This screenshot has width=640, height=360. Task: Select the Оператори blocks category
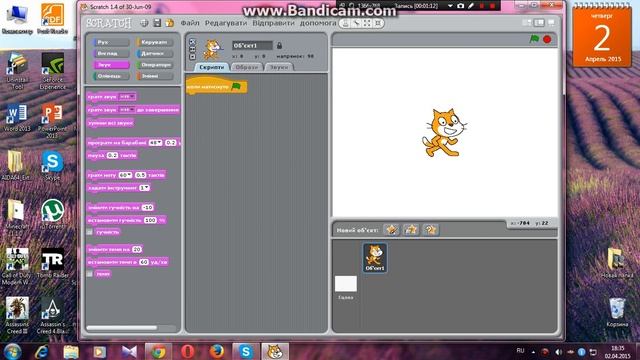coord(155,65)
